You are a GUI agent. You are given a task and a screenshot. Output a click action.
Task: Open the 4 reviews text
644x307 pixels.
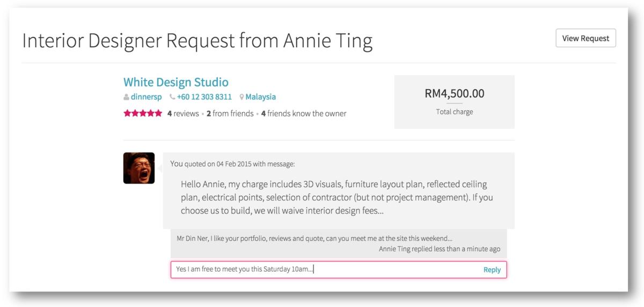[183, 113]
